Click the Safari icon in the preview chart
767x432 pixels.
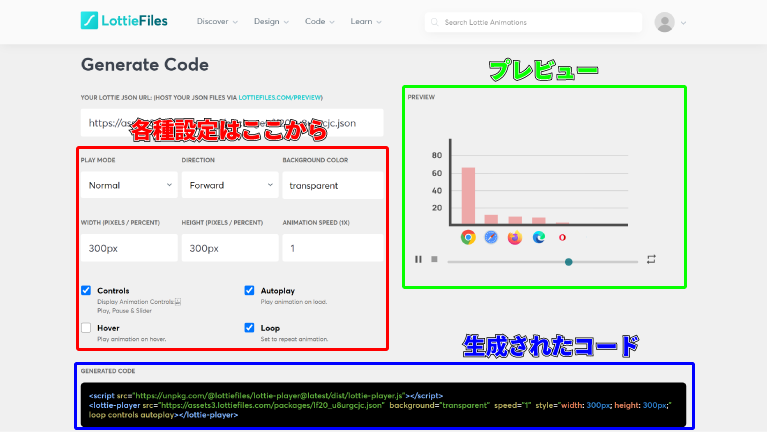tap(491, 237)
